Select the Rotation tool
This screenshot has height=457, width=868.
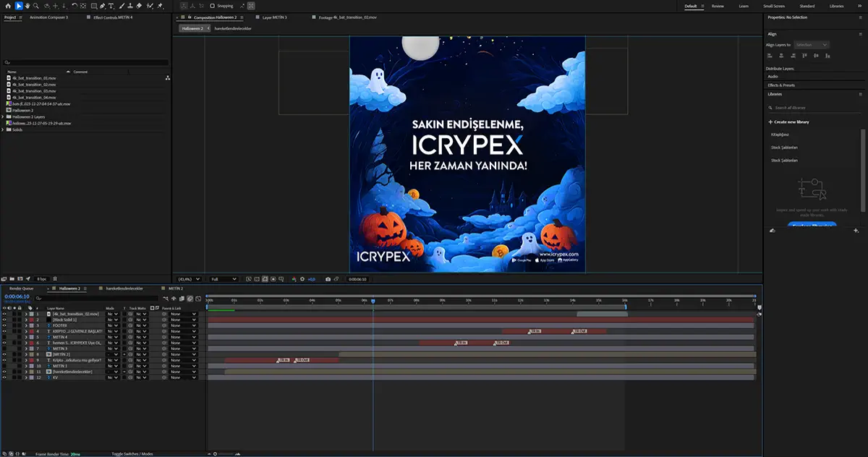click(75, 6)
